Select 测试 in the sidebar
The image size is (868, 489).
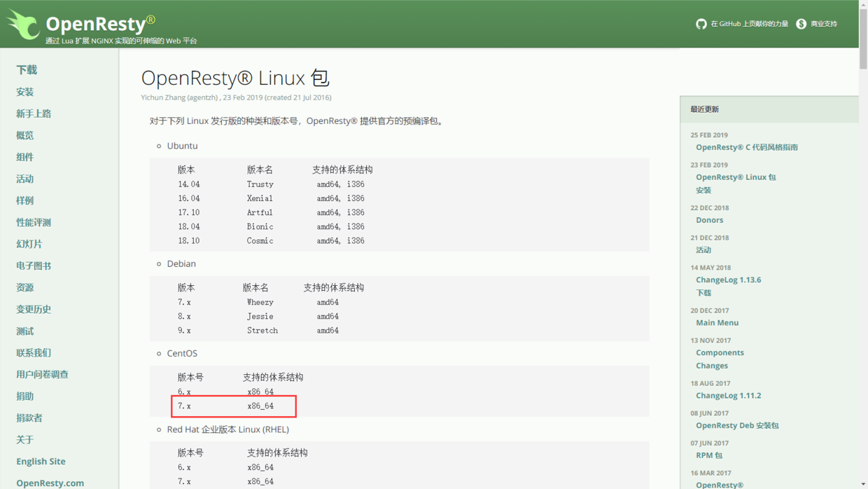25,331
